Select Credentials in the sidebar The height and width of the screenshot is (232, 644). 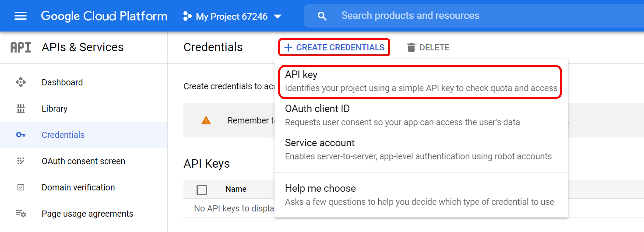pos(84,135)
